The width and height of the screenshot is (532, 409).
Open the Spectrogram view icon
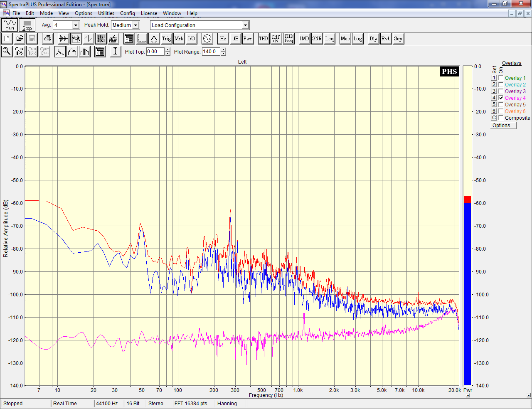[x=101, y=39]
